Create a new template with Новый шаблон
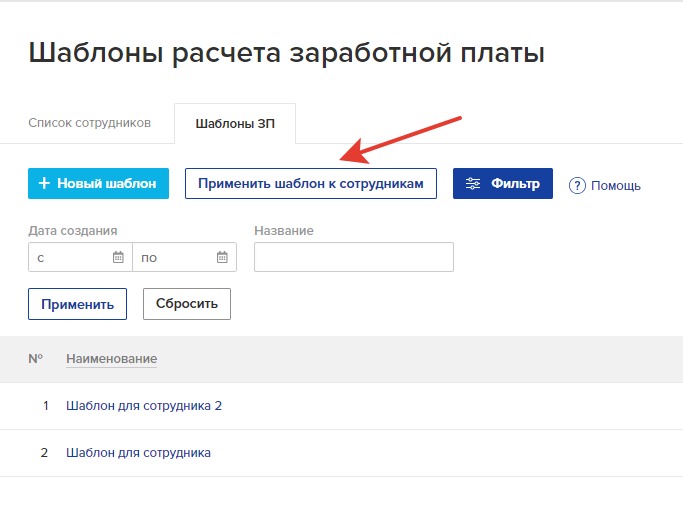Image resolution: width=683 pixels, height=515 pixels. click(98, 183)
